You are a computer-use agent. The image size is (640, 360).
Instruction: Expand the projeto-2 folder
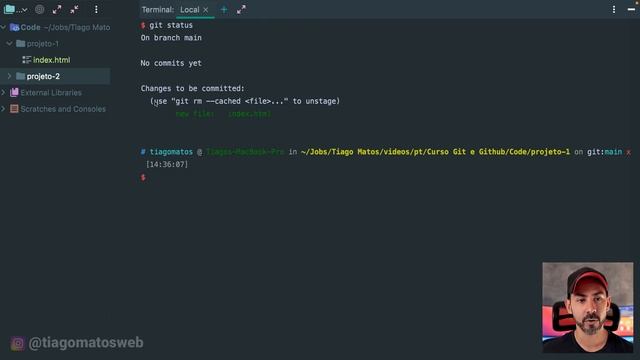click(x=9, y=76)
